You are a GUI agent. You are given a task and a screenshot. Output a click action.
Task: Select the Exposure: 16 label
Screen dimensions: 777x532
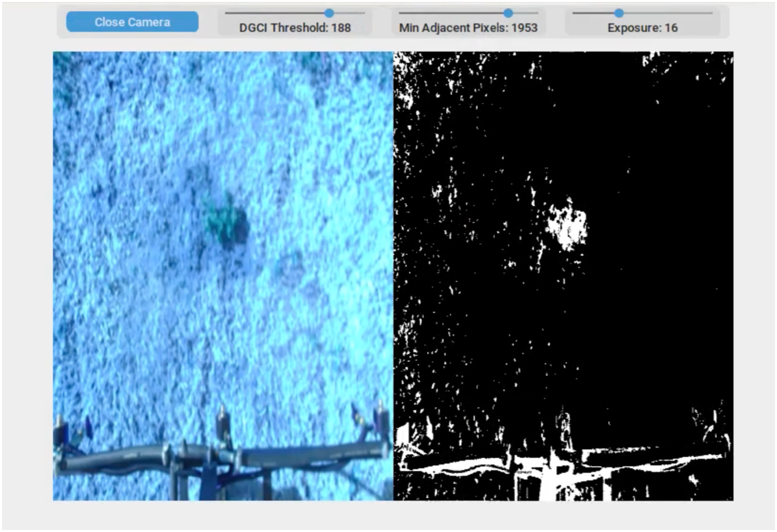pyautogui.click(x=643, y=28)
